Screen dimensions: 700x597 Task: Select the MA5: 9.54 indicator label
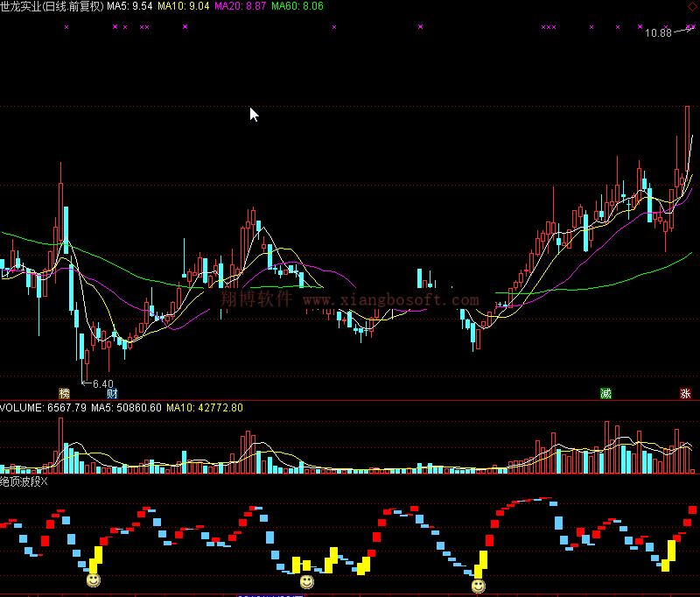[129, 6]
